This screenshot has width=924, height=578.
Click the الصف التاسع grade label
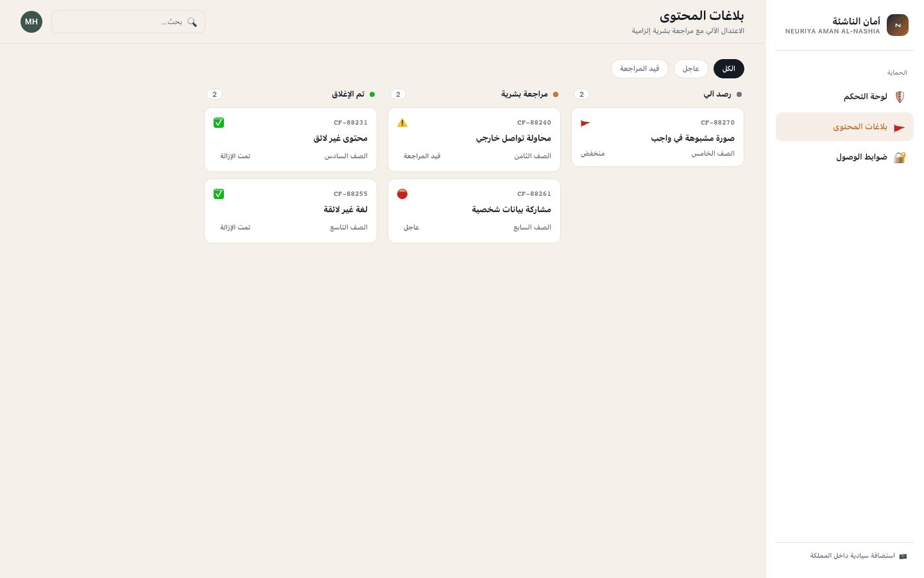(348, 227)
